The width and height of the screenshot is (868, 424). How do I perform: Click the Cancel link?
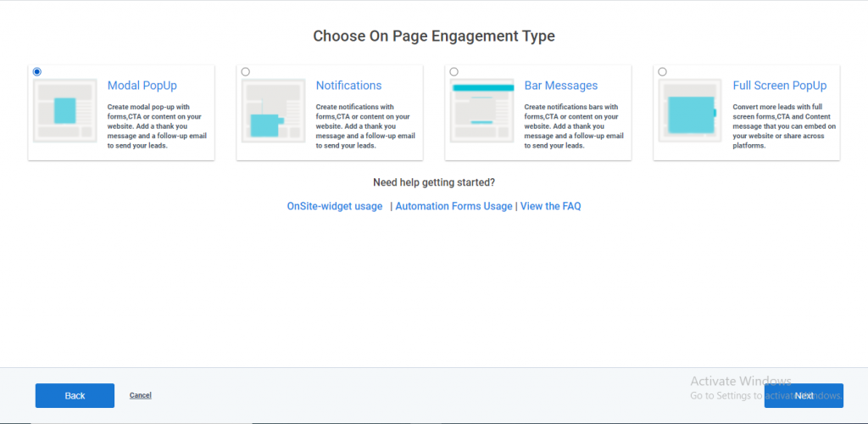click(x=141, y=395)
